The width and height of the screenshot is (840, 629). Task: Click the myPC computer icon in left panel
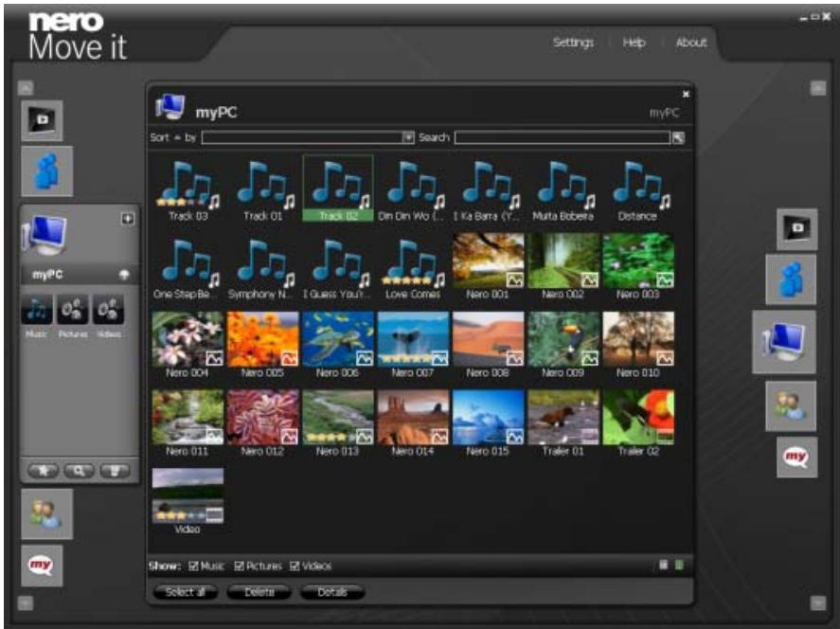(45, 235)
